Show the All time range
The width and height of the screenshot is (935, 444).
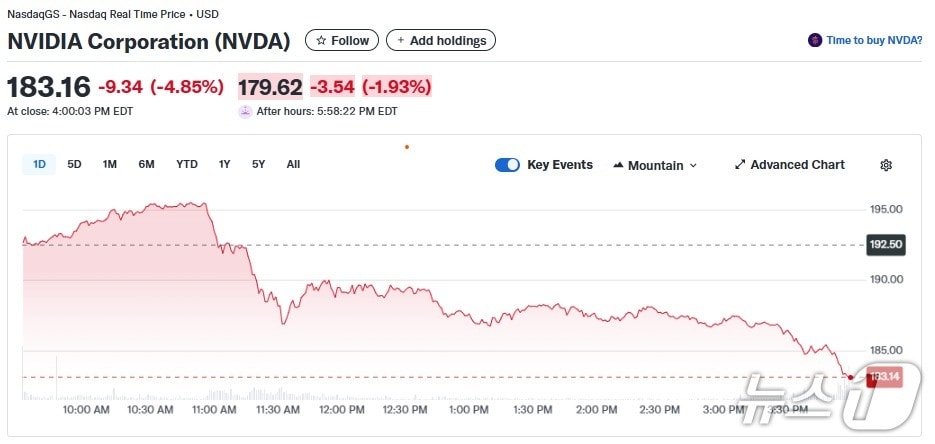pos(293,164)
